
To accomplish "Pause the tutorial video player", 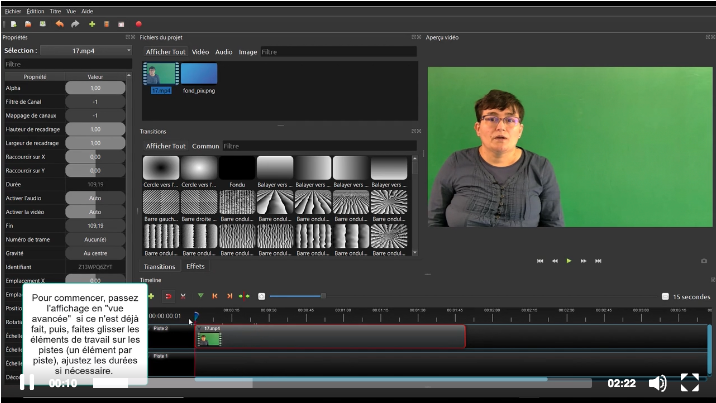I will 27,382.
